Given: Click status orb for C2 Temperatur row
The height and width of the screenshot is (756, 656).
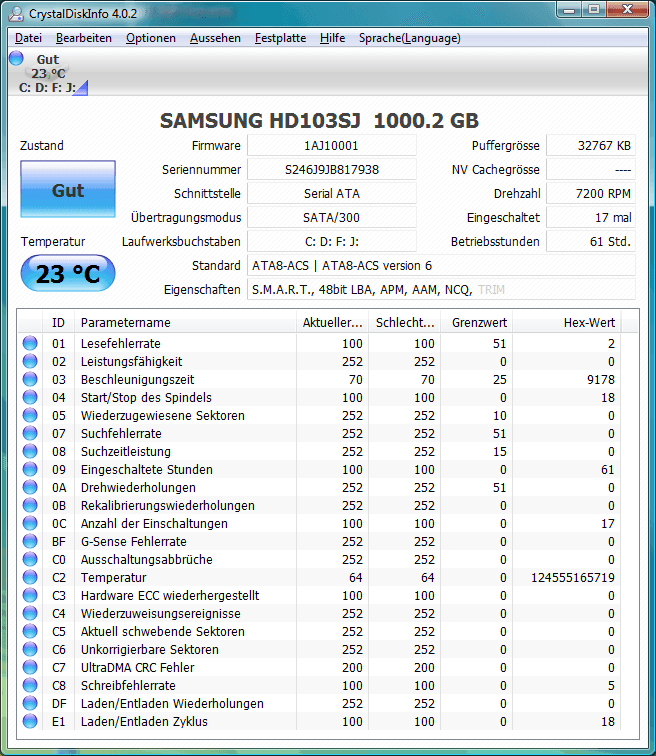Looking at the screenshot, I should (30, 577).
